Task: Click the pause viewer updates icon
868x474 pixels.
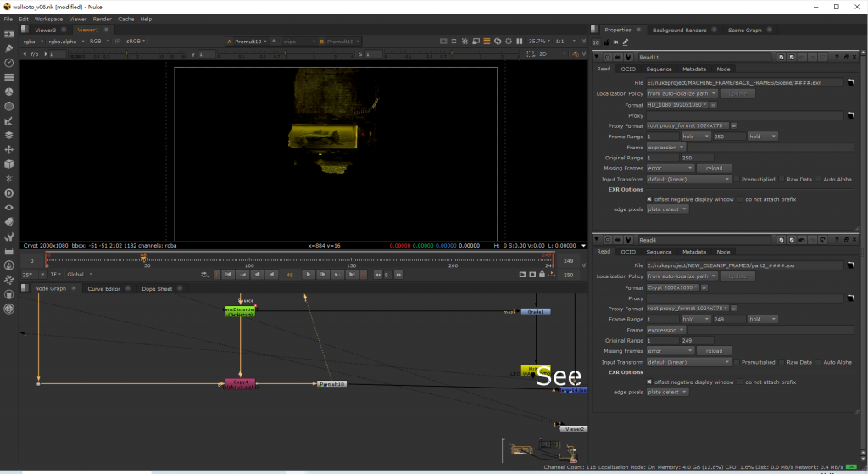Action: [520, 41]
